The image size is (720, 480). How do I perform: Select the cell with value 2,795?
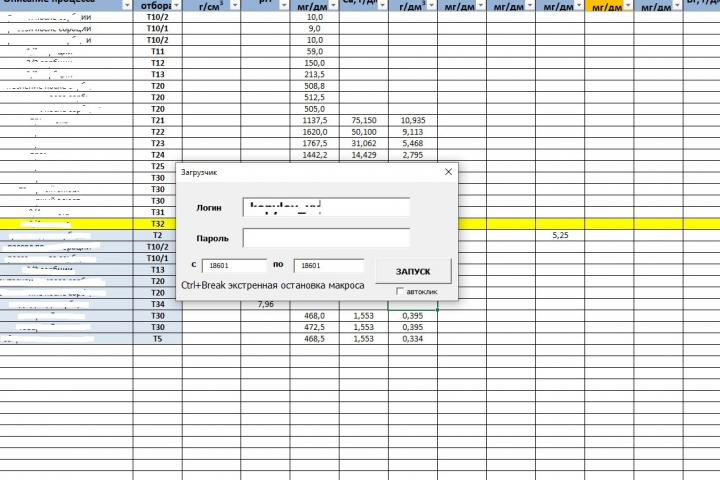[413, 155]
